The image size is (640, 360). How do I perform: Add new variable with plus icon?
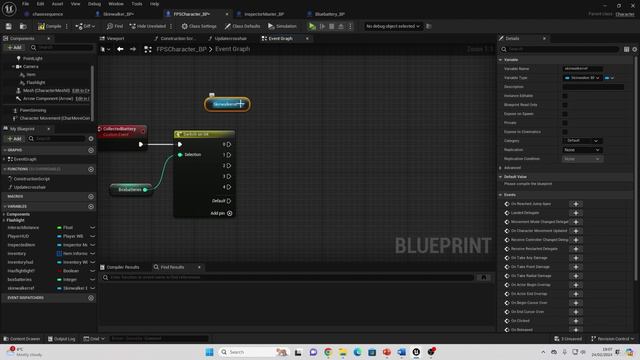point(91,207)
